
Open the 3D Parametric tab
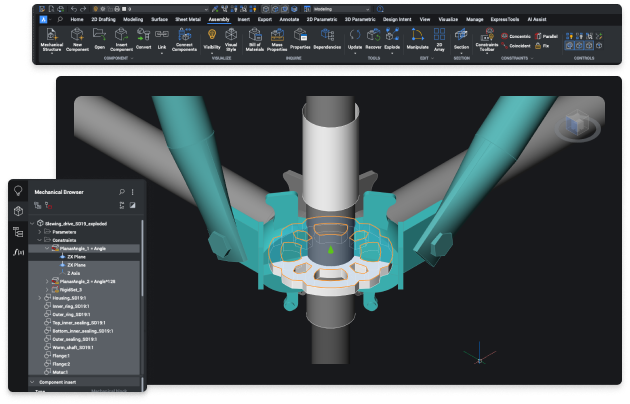(360, 19)
